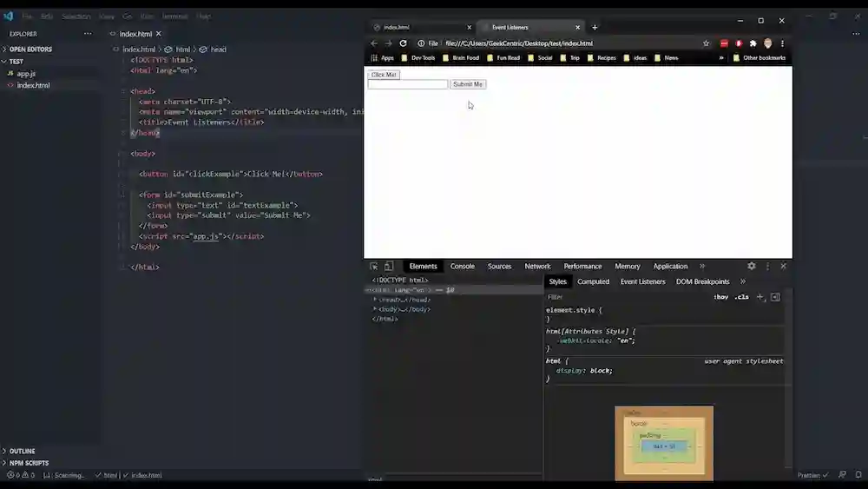Viewport: 868px width, 489px height.
Task: Bookmark this page with the star icon
Action: (706, 43)
